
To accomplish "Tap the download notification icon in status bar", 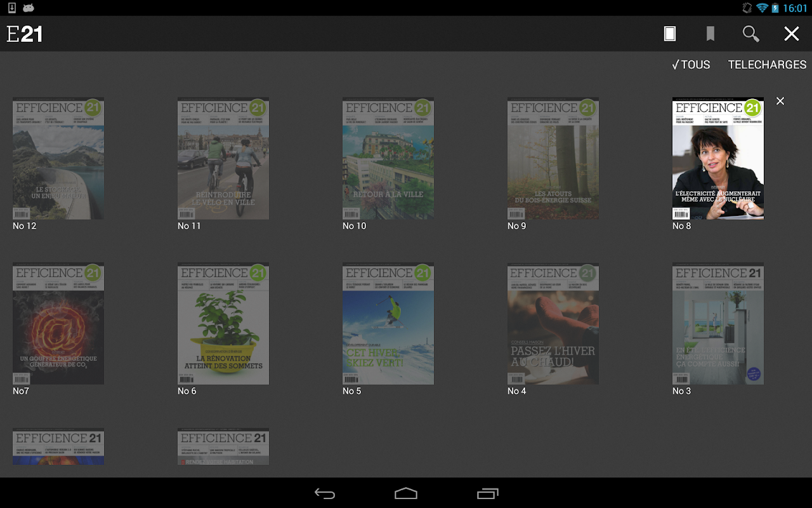I will [x=12, y=8].
